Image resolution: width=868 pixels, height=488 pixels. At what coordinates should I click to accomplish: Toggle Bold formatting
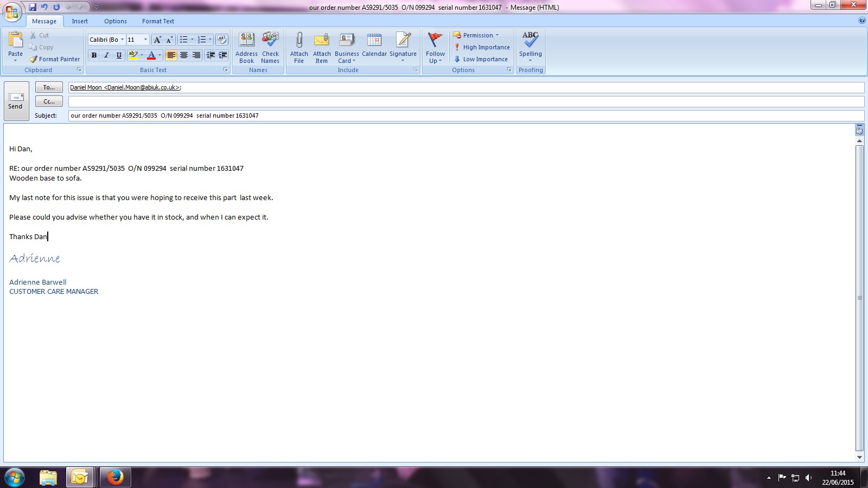tap(94, 55)
